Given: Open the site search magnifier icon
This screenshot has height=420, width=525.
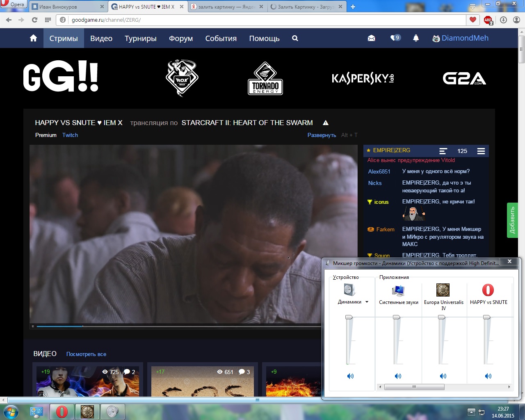Looking at the screenshot, I should click(x=295, y=38).
